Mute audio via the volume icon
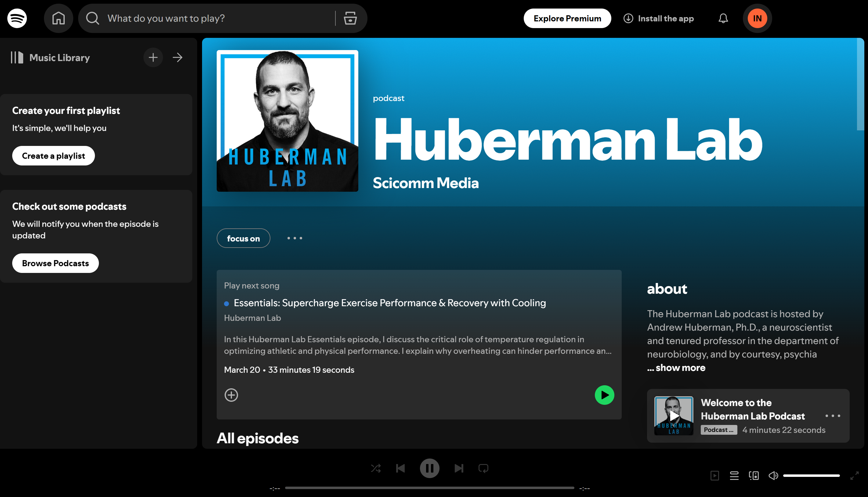 773,475
